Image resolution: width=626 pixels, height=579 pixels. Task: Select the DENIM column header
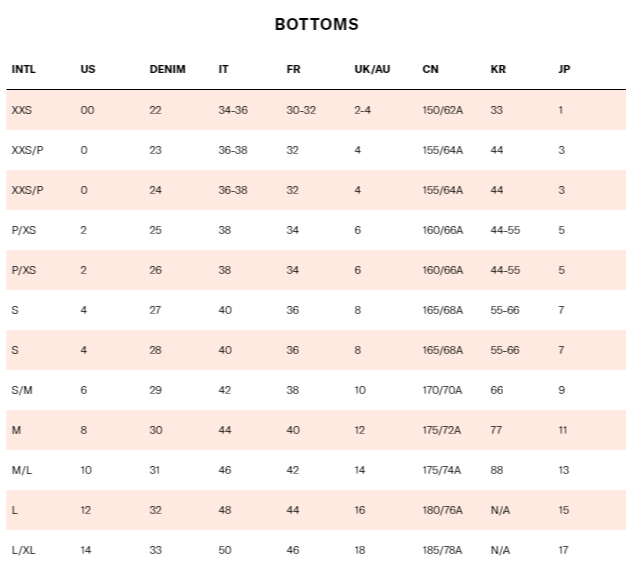(x=167, y=69)
